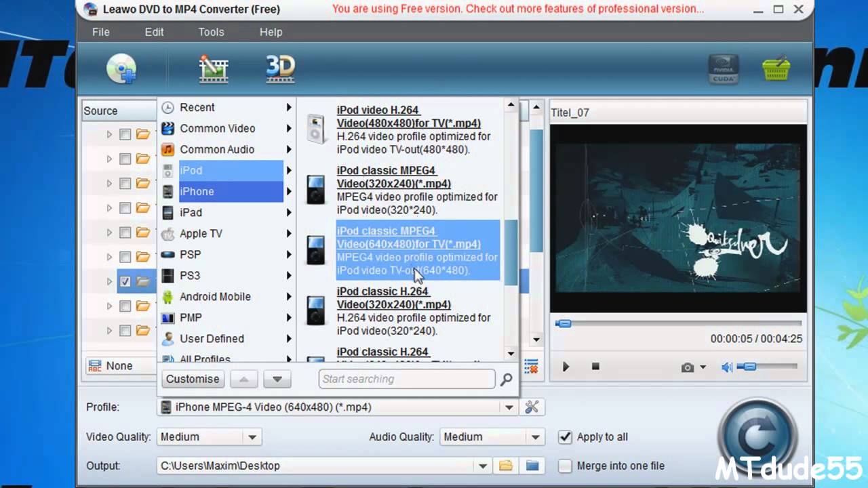Open the File menu

tap(101, 32)
